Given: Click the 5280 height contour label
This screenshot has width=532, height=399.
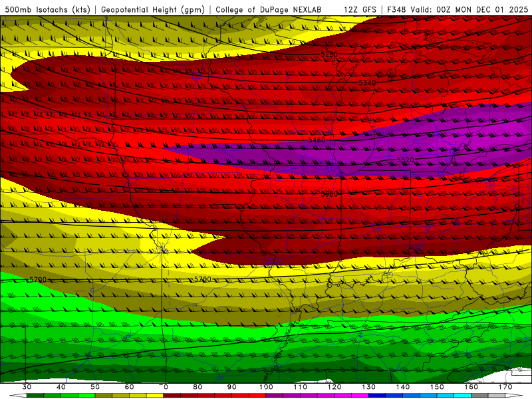Looking at the screenshot, I should 329,55.
